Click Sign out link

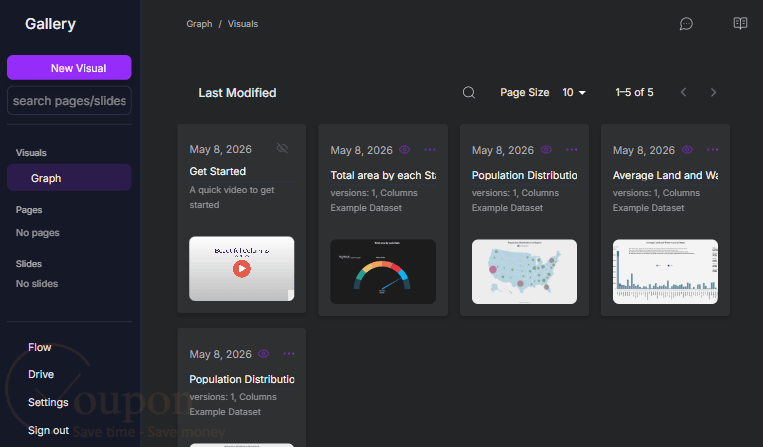[x=48, y=430]
